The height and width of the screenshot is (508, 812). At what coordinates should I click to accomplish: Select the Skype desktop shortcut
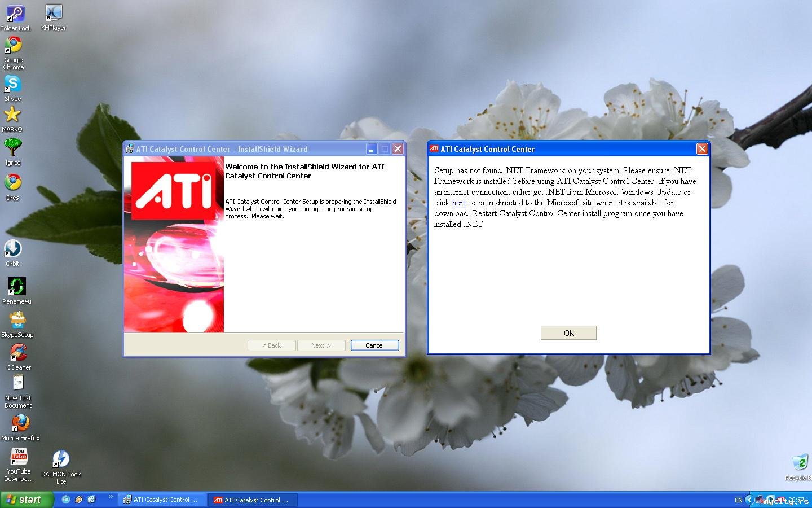(x=12, y=88)
